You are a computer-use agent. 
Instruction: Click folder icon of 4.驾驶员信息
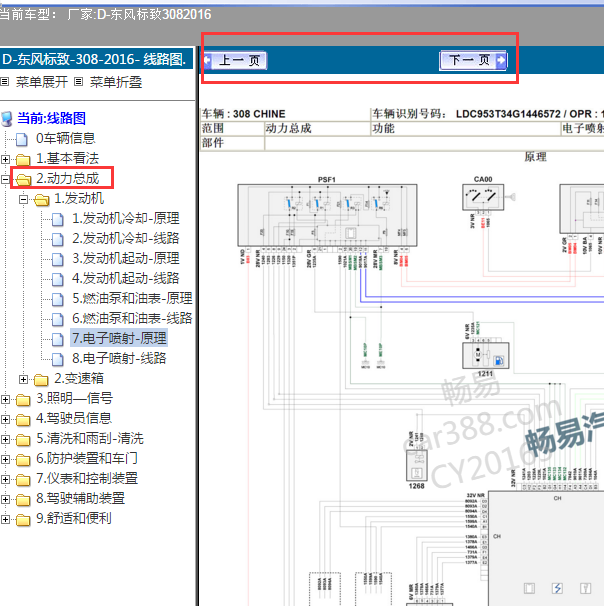23,420
